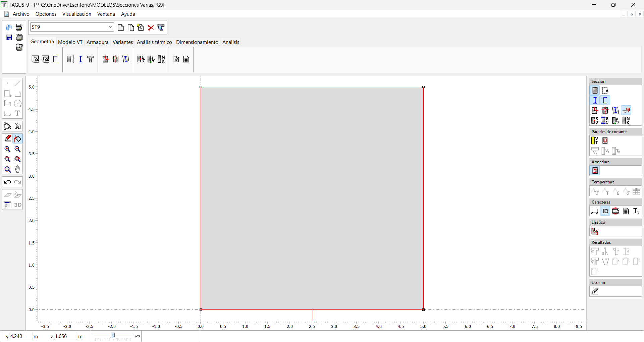644x342 pixels.
Task: Click the red X delete section icon
Action: pyautogui.click(x=151, y=27)
